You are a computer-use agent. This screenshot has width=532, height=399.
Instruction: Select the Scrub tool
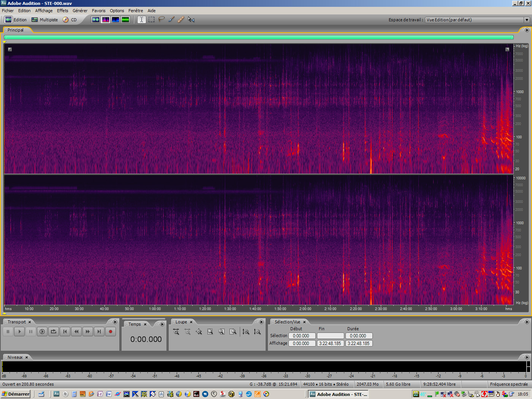tap(191, 19)
